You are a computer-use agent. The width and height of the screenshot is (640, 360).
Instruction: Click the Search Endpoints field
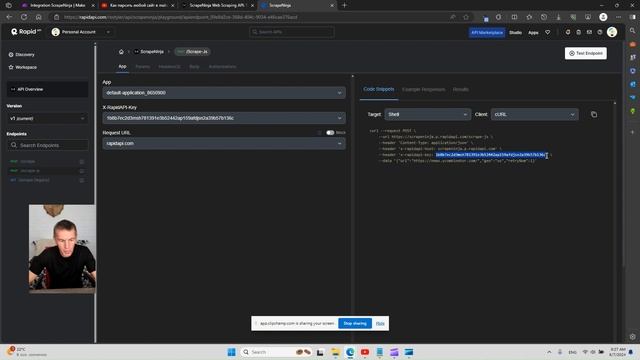47,145
